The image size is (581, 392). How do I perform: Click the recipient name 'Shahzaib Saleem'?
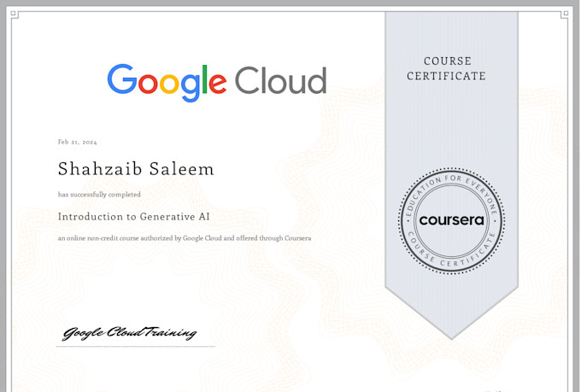tap(136, 169)
